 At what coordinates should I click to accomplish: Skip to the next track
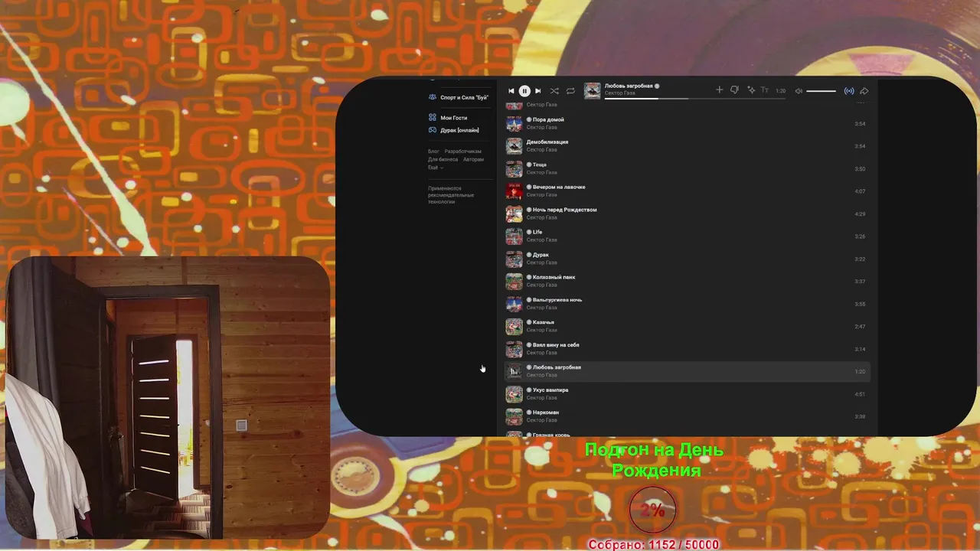point(537,91)
